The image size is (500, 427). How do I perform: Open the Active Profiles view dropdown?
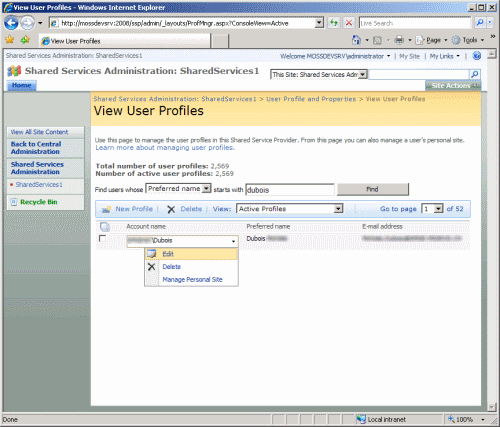coord(338,209)
